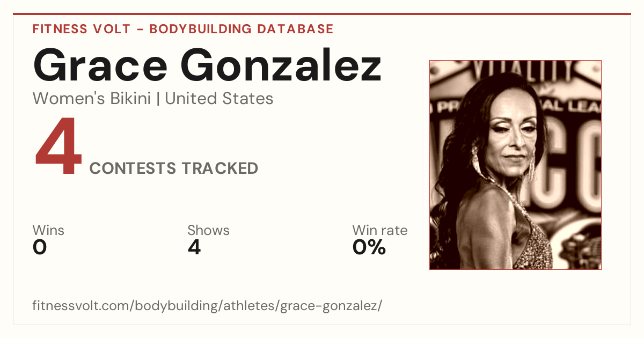Click the BODYBUILDING DATABASE header text
Viewport: 644px width, 338px height.
241,29
